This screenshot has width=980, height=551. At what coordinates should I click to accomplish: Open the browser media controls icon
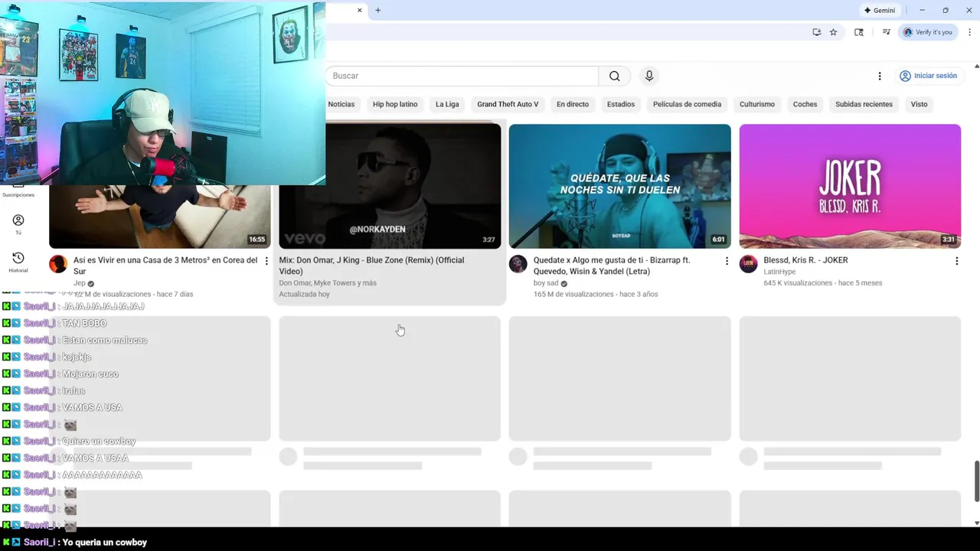886,32
